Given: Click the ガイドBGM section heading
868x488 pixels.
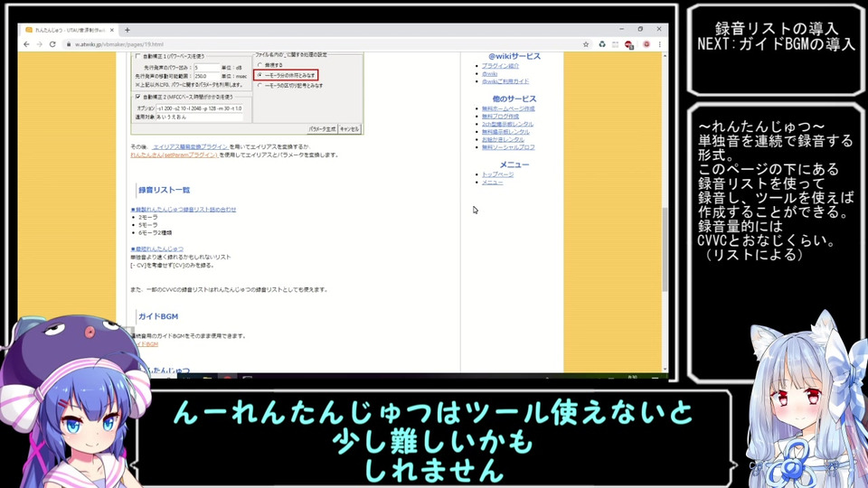Looking at the screenshot, I should coord(158,316).
